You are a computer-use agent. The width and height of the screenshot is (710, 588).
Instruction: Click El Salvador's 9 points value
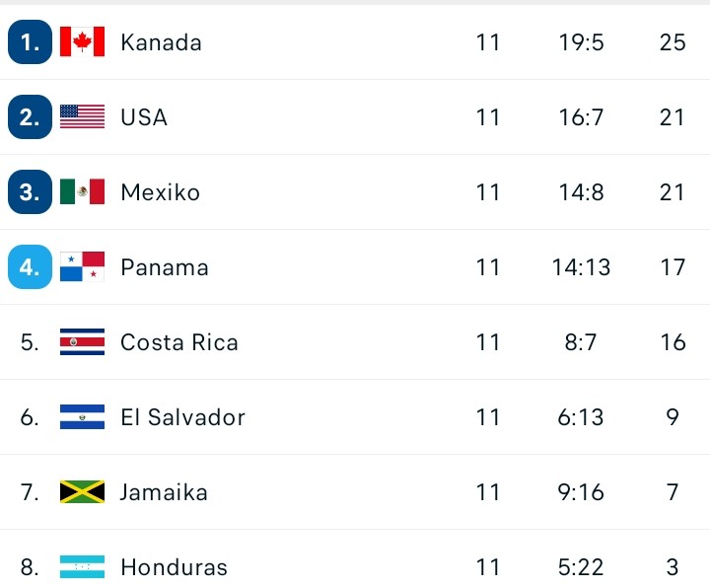pyautogui.click(x=673, y=417)
